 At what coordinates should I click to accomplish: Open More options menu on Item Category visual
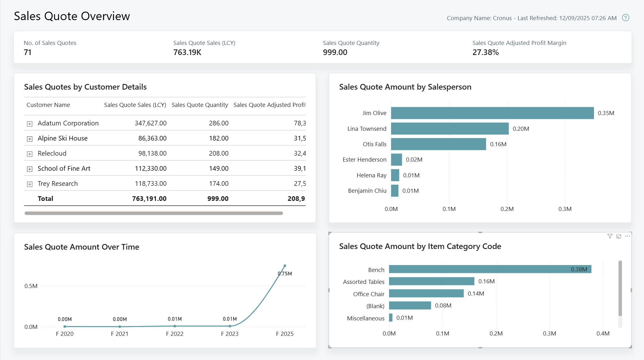627,236
